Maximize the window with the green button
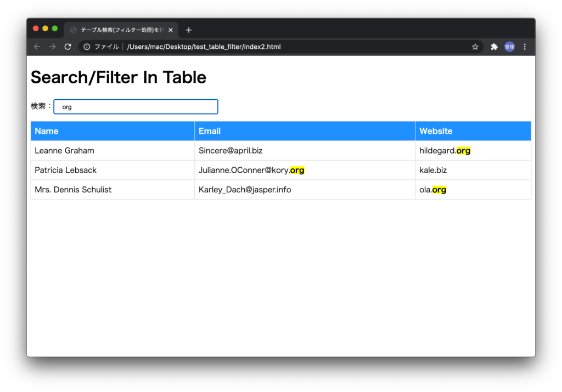The height and width of the screenshot is (392, 562). click(x=55, y=29)
